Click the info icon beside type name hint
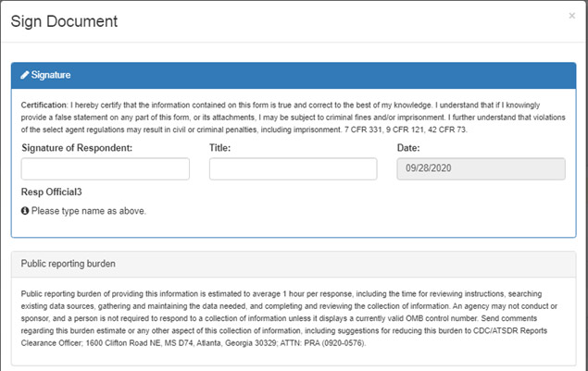 click(25, 211)
